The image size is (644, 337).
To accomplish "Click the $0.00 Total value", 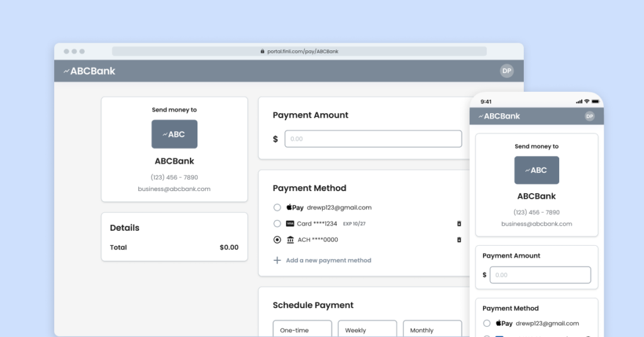I will click(x=229, y=248).
